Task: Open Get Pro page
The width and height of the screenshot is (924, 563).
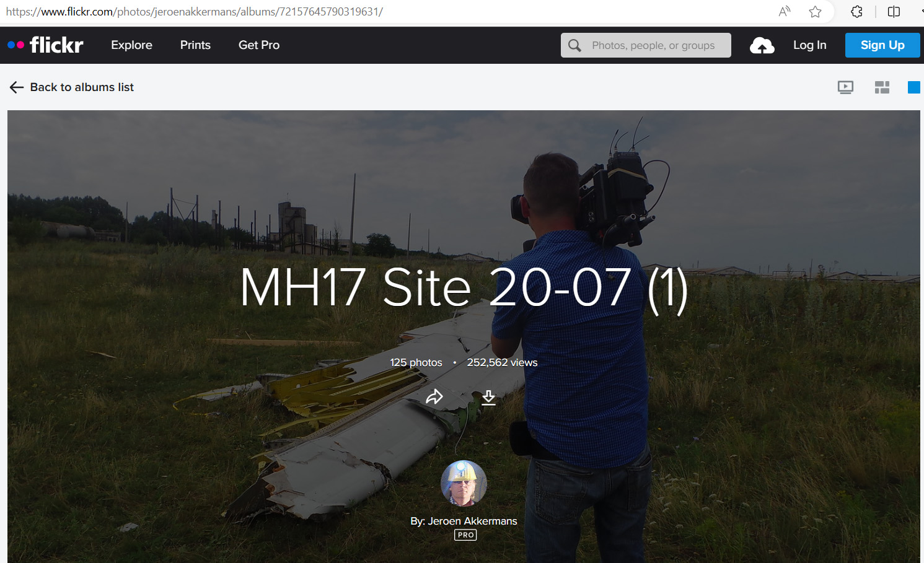Action: [x=259, y=45]
